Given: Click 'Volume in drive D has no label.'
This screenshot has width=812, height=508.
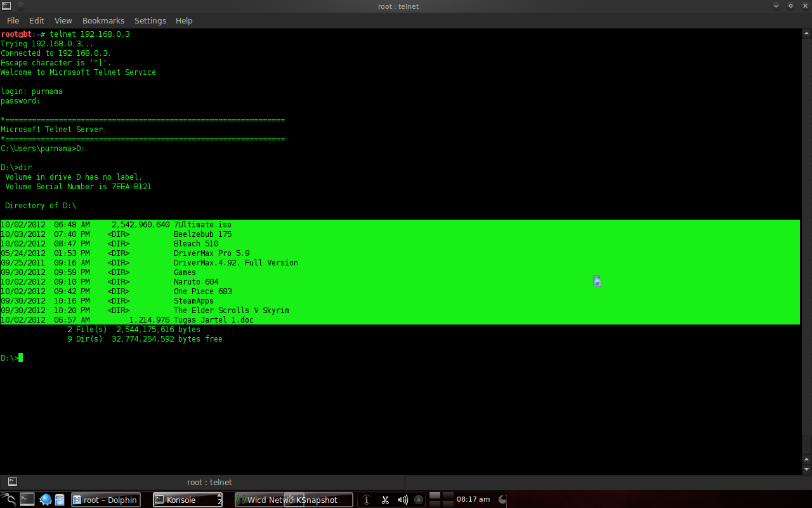Looking at the screenshot, I should coord(74,177).
